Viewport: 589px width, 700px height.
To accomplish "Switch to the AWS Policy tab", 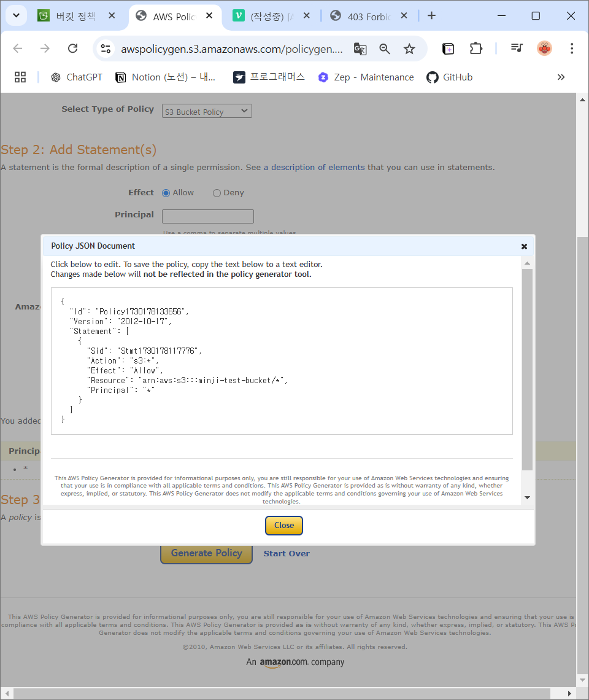I will tap(174, 17).
